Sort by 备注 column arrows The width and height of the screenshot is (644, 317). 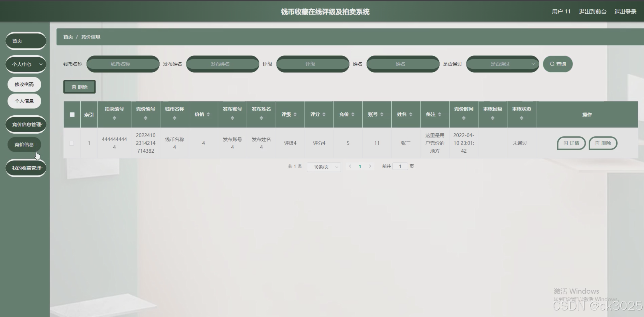[440, 114]
